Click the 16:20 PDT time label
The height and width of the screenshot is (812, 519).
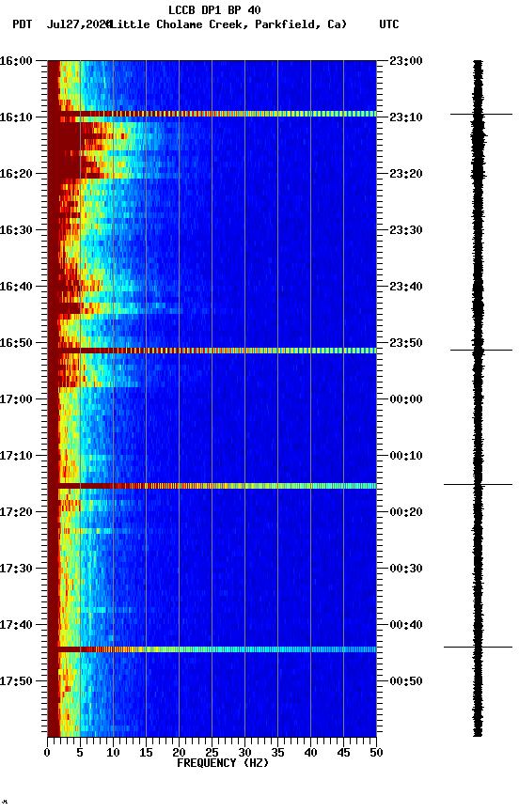(x=16, y=174)
